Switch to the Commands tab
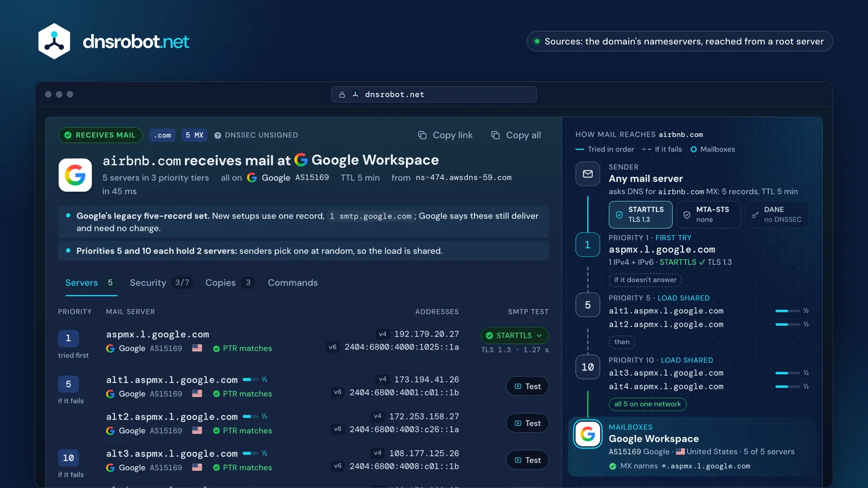 click(293, 283)
